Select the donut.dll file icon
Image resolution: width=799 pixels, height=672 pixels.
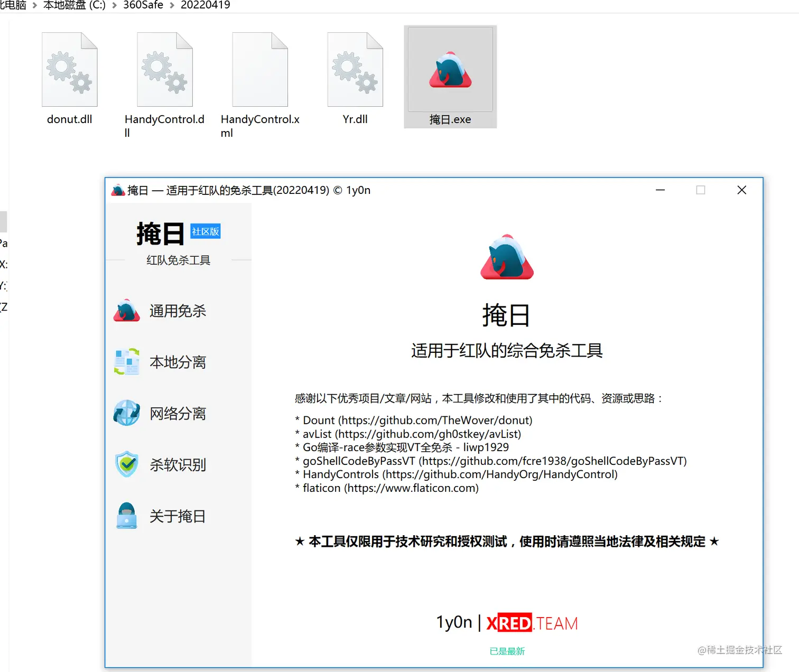coord(70,69)
